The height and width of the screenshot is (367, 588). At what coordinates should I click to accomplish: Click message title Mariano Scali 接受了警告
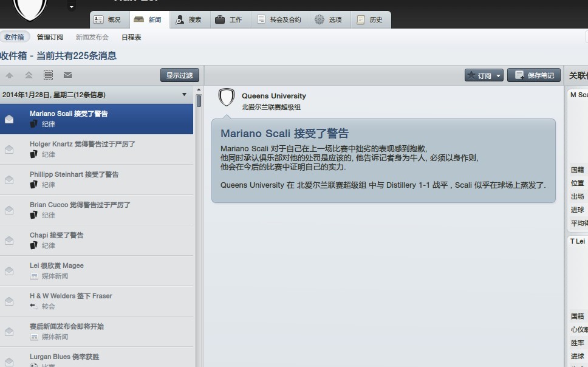(x=285, y=133)
